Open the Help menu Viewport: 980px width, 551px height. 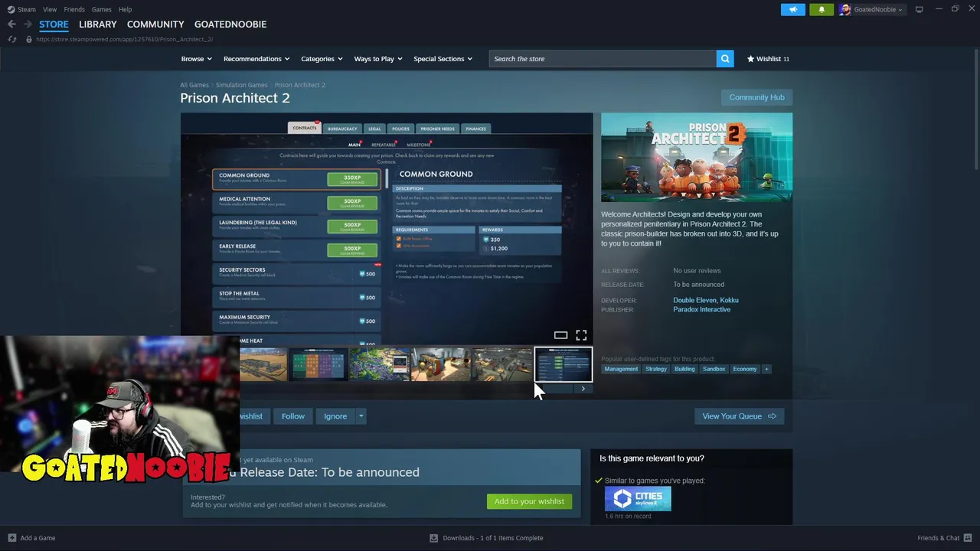pyautogui.click(x=126, y=9)
